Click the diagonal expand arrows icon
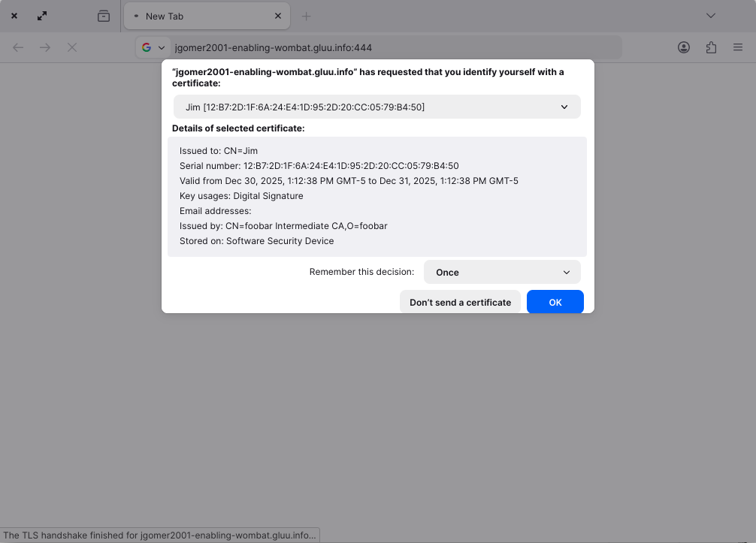This screenshot has width=756, height=543. (41, 15)
